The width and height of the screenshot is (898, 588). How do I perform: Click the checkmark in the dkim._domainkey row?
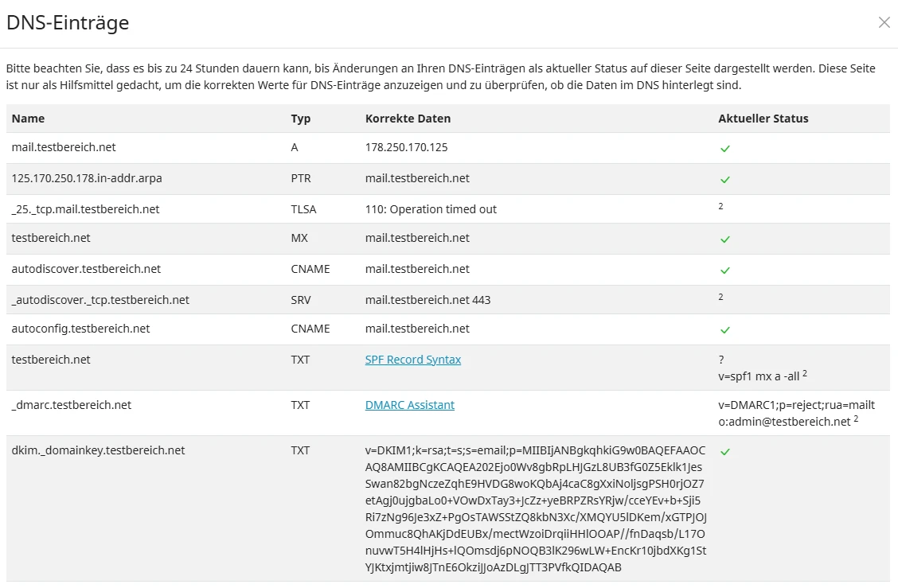tap(725, 452)
